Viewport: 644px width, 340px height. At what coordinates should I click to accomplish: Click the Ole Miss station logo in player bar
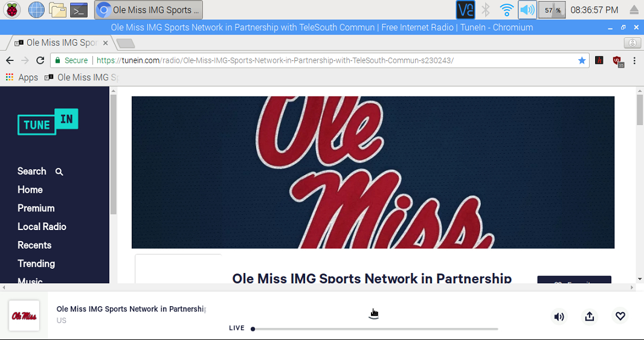point(24,316)
